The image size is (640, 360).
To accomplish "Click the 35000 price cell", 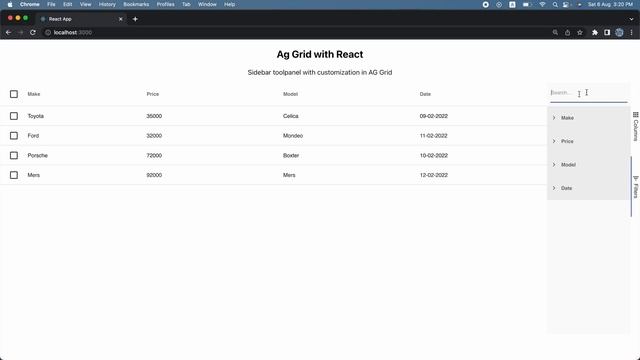I will (154, 116).
